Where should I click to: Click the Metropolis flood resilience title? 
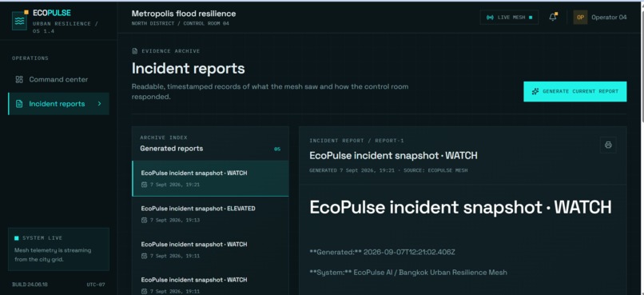[184, 14]
